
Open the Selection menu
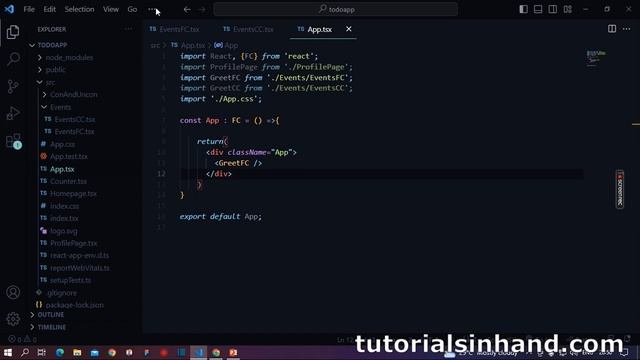tap(79, 9)
